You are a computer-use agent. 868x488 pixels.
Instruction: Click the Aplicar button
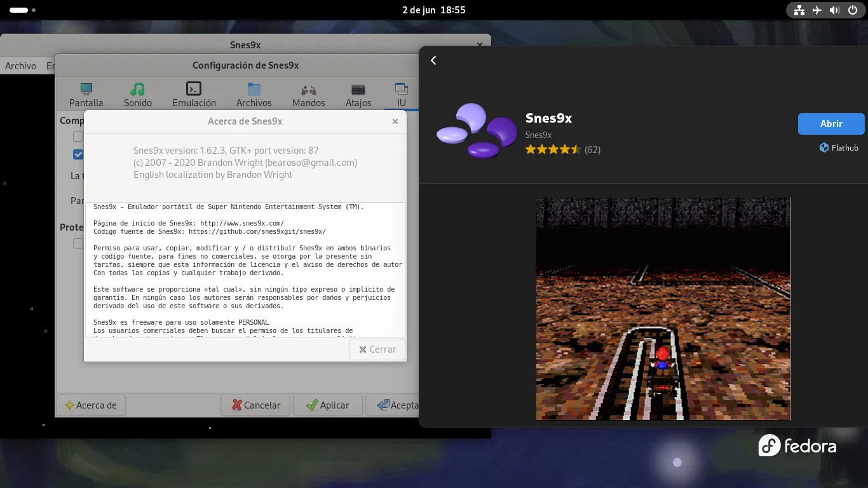click(x=328, y=405)
